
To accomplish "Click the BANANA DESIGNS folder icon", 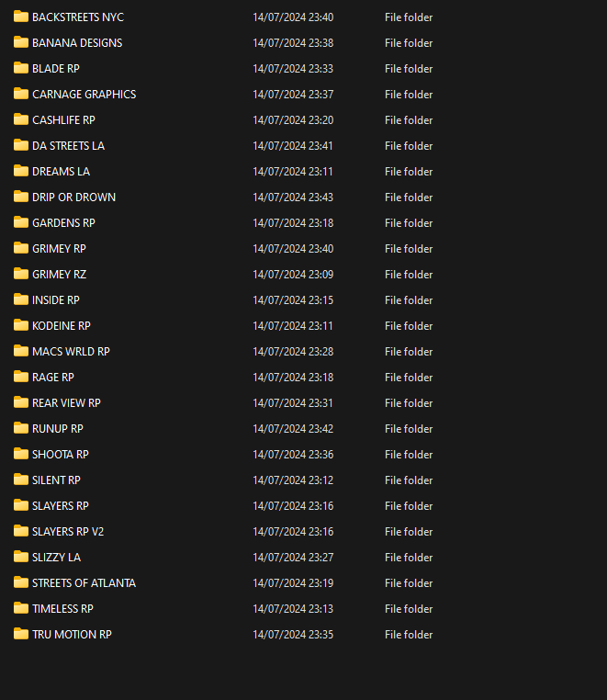I will 21,42.
